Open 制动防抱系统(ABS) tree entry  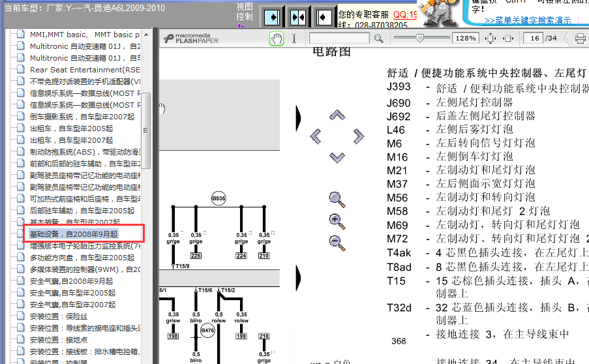tap(85, 152)
